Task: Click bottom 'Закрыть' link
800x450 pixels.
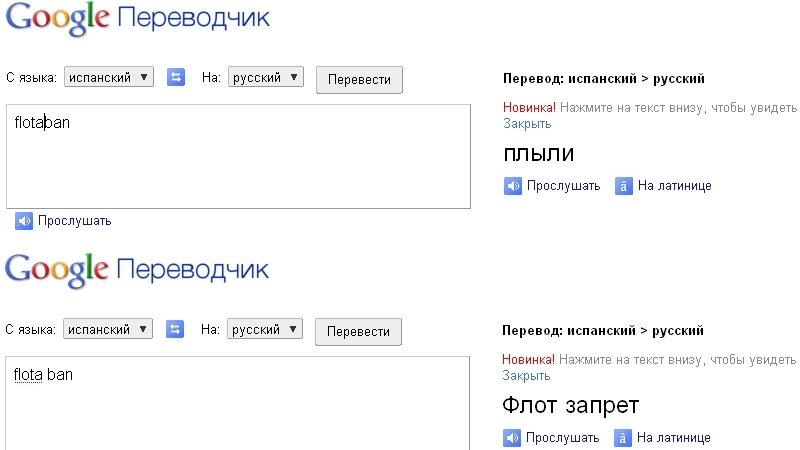Action: coord(526,376)
